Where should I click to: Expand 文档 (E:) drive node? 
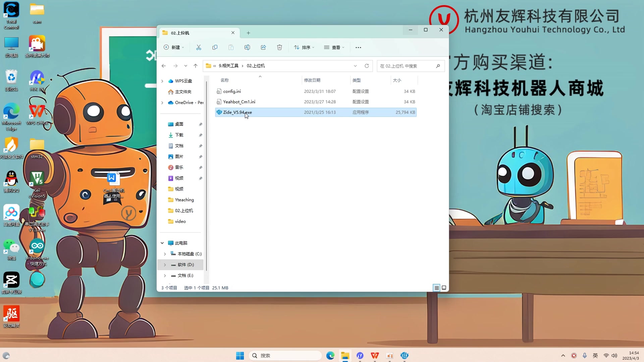(165, 276)
